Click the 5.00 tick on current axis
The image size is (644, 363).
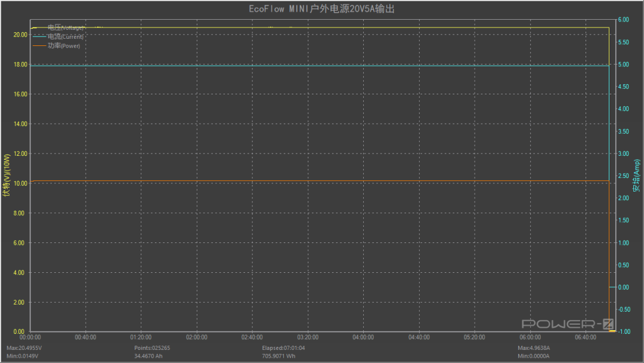pyautogui.click(x=624, y=64)
